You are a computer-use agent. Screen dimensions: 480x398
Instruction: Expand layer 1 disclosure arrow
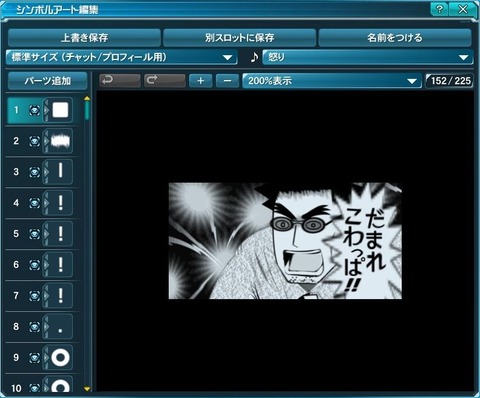tap(46, 110)
